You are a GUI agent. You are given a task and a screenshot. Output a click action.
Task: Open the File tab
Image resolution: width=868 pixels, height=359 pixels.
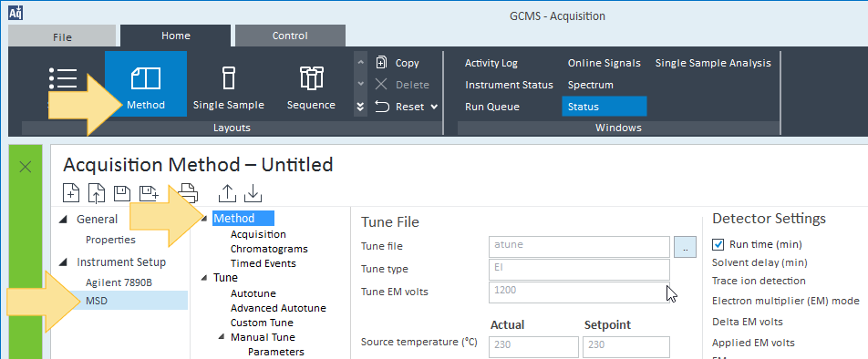(62, 37)
